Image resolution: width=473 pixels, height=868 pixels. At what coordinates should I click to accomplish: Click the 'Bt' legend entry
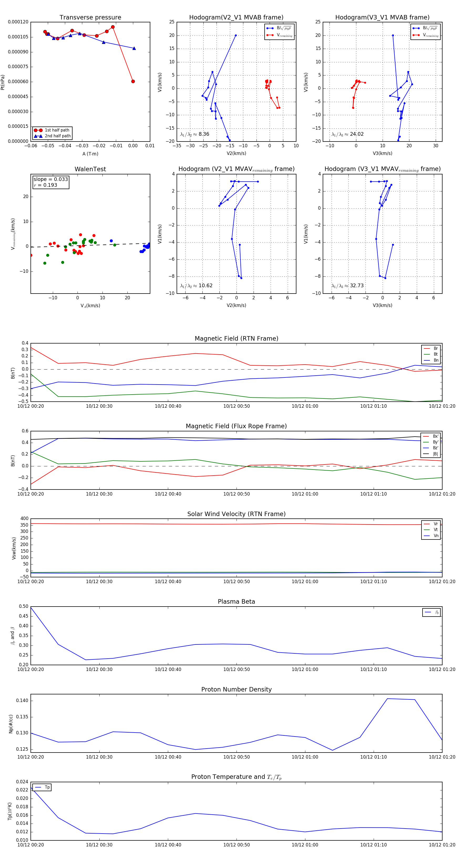(431, 354)
